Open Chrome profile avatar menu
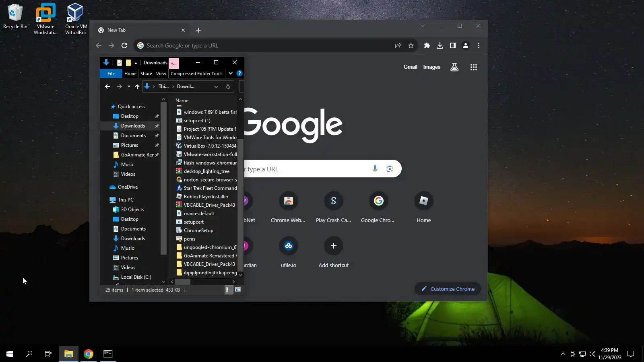 pos(466,45)
